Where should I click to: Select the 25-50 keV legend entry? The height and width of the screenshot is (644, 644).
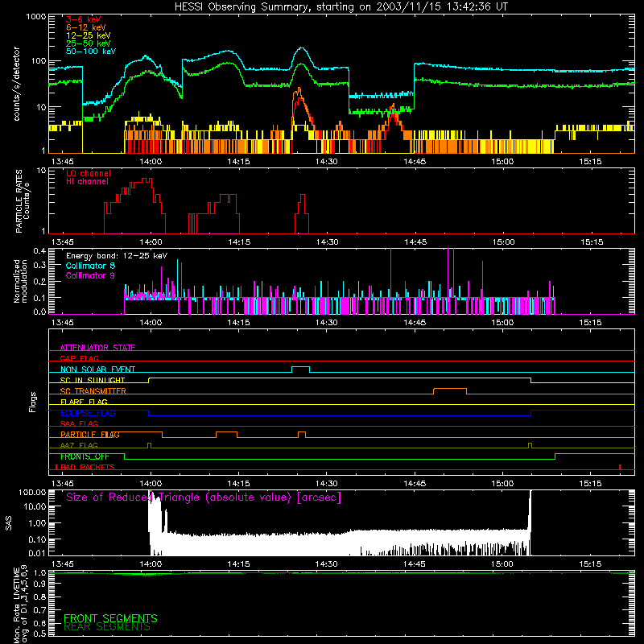click(x=88, y=43)
